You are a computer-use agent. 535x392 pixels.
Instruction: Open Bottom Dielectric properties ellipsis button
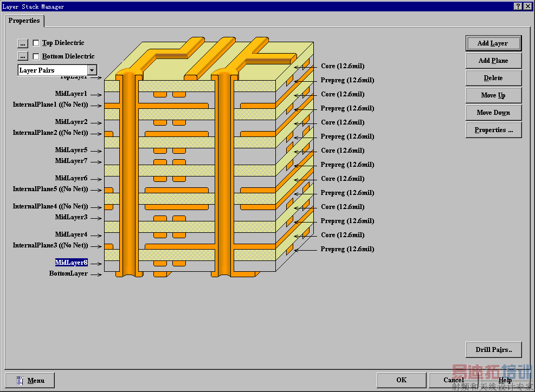23,56
